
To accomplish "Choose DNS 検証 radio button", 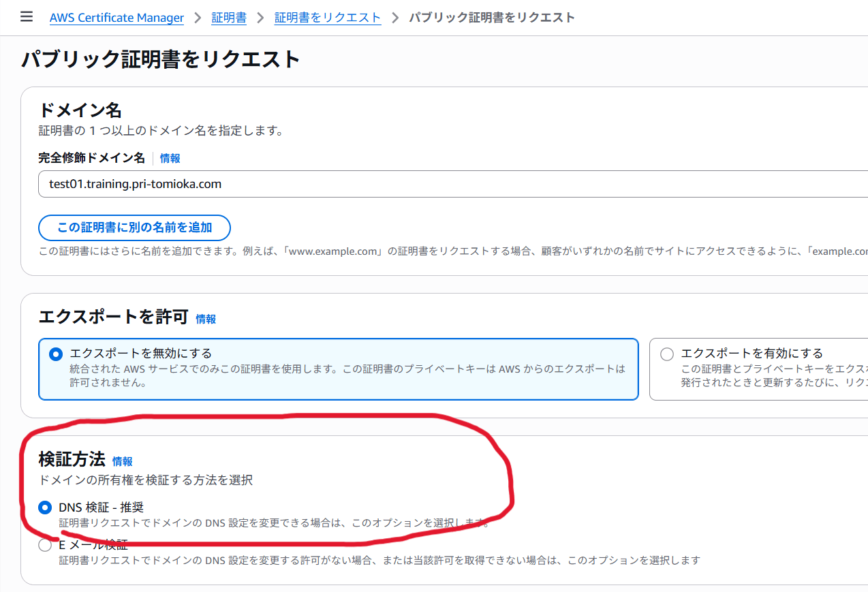I will pos(45,508).
